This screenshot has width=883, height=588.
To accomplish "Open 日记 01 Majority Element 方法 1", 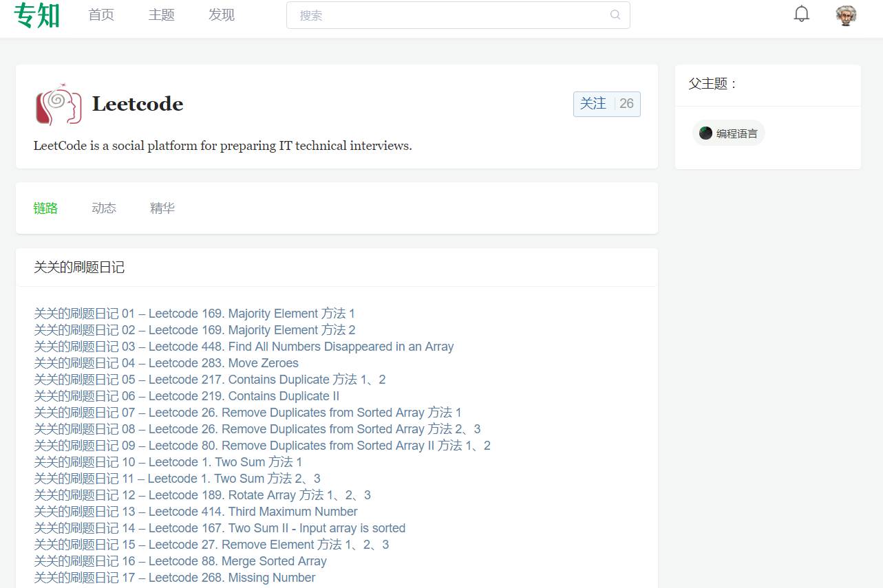I will click(x=195, y=314).
